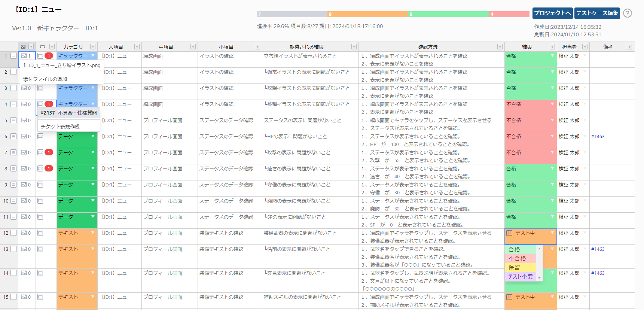This screenshot has height=310, width=644.
Task: Click the プロジェクトへ button
Action: click(x=553, y=13)
